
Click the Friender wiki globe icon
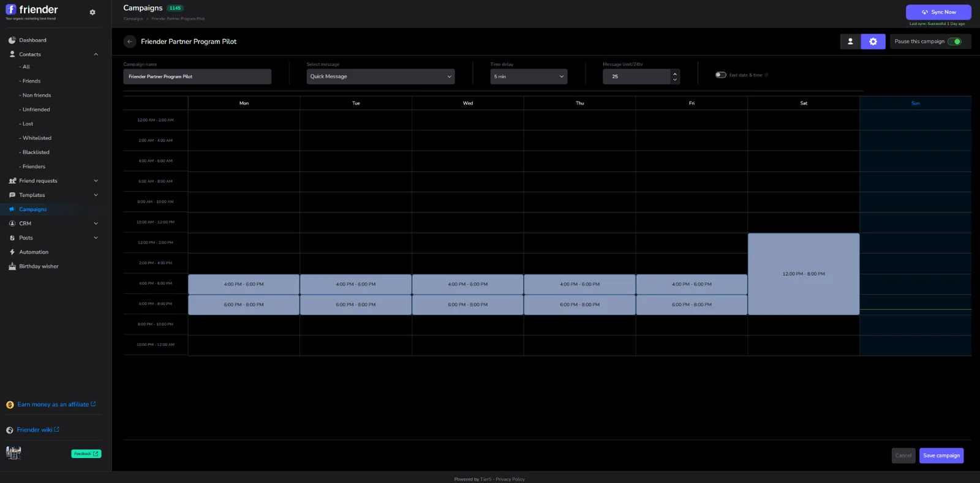tap(10, 430)
